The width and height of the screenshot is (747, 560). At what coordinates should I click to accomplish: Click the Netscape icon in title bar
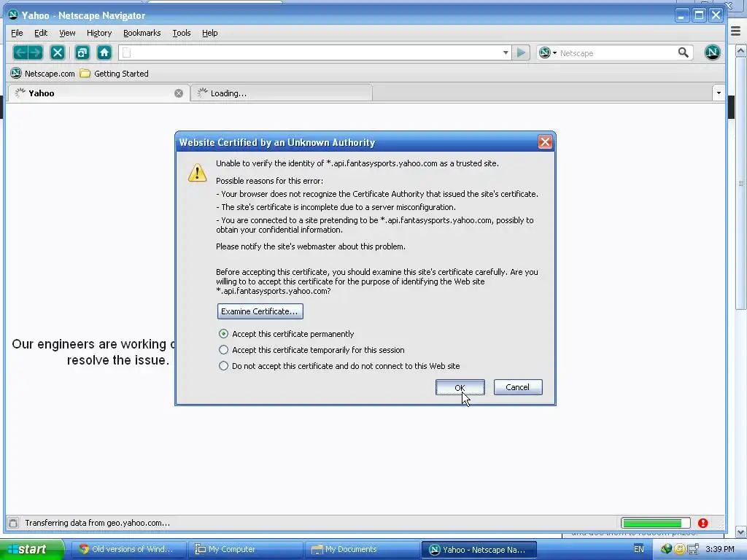pyautogui.click(x=13, y=15)
